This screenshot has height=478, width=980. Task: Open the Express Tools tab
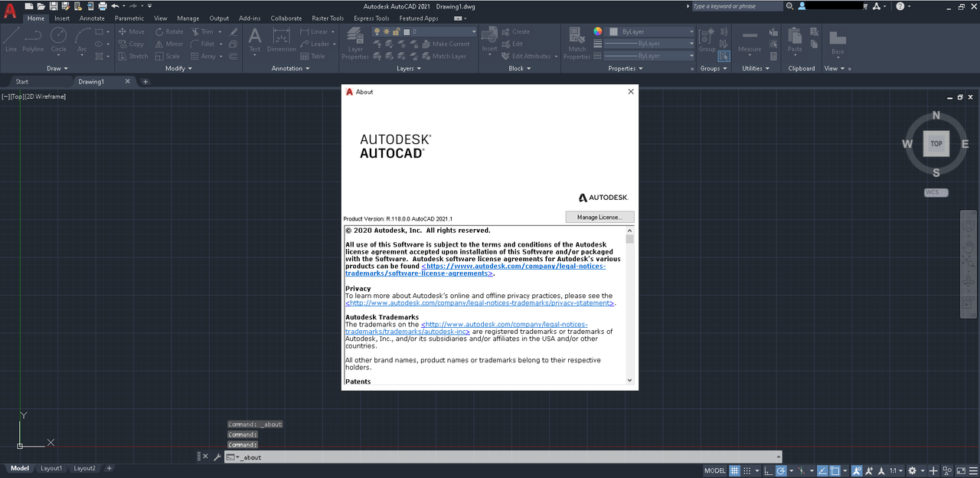pos(371,18)
